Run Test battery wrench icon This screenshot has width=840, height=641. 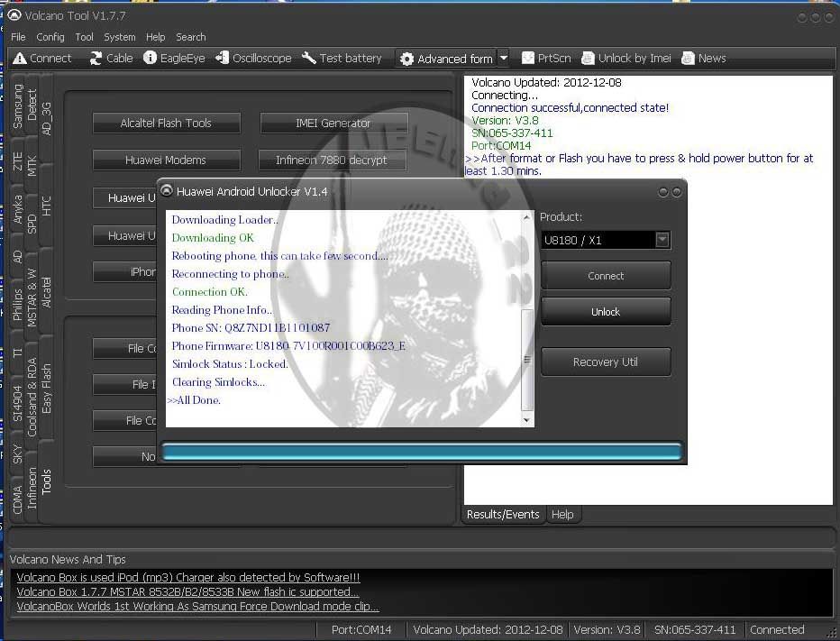coord(309,58)
